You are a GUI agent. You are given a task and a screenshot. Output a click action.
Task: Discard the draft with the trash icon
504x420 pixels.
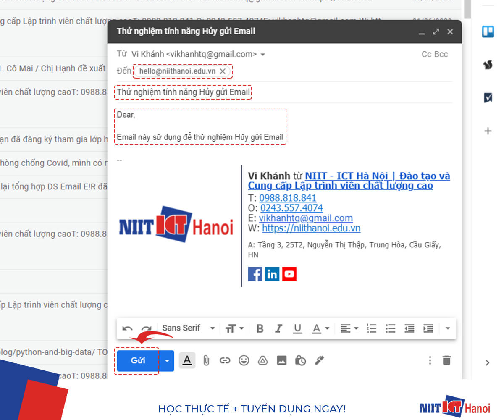pyautogui.click(x=446, y=360)
